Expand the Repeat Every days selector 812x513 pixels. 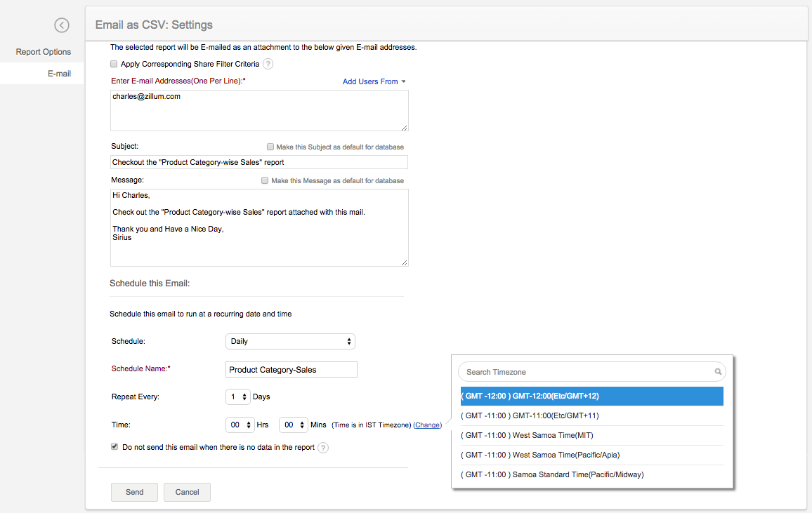pyautogui.click(x=238, y=397)
